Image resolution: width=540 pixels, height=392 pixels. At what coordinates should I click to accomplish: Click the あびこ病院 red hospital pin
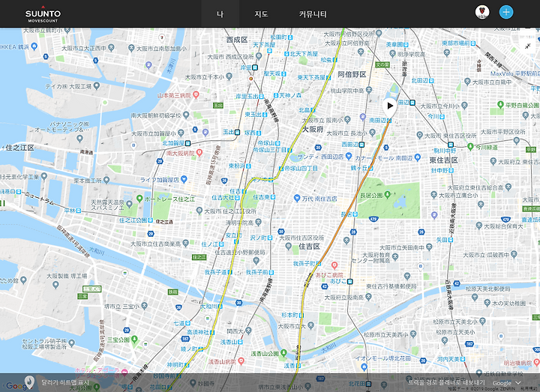[334, 265]
